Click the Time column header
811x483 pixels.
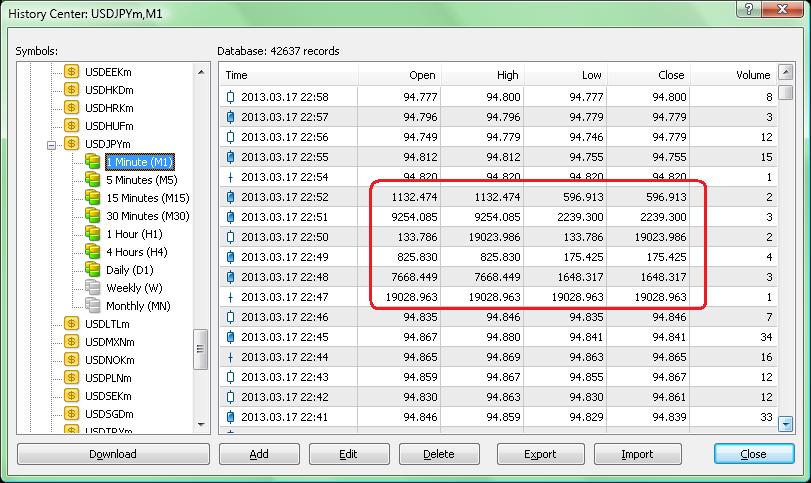(x=289, y=75)
